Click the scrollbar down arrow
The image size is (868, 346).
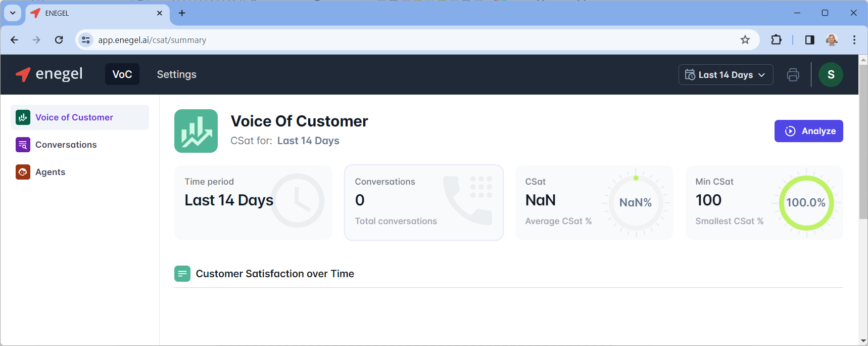863,341
